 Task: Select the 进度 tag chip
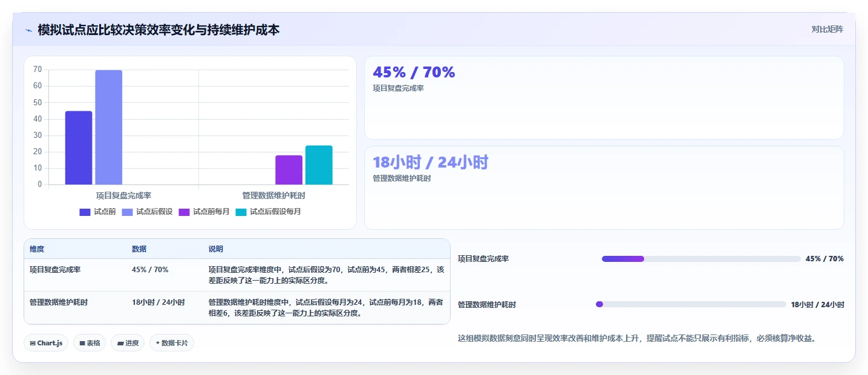[x=128, y=343]
